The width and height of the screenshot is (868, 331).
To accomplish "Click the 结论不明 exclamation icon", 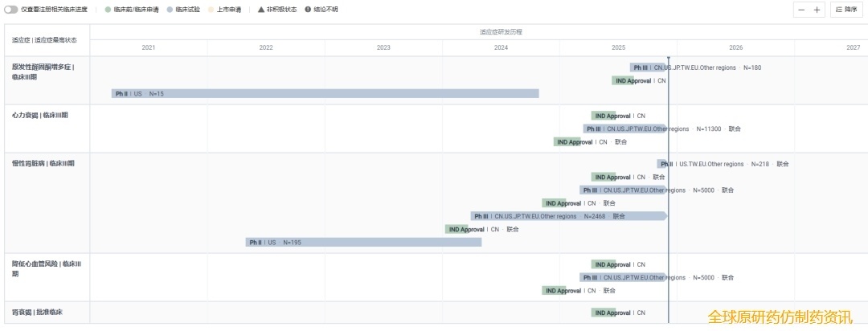I will (308, 10).
